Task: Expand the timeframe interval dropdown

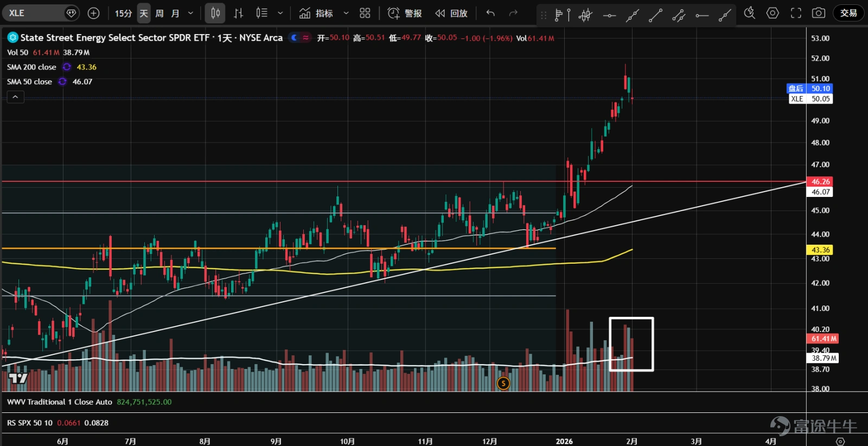Action: 190,13
